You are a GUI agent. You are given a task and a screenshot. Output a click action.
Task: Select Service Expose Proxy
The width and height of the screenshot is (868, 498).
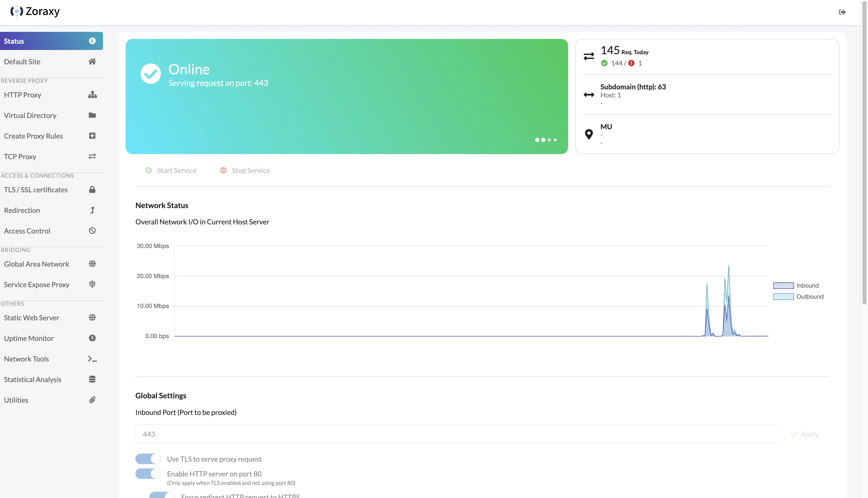click(x=51, y=284)
